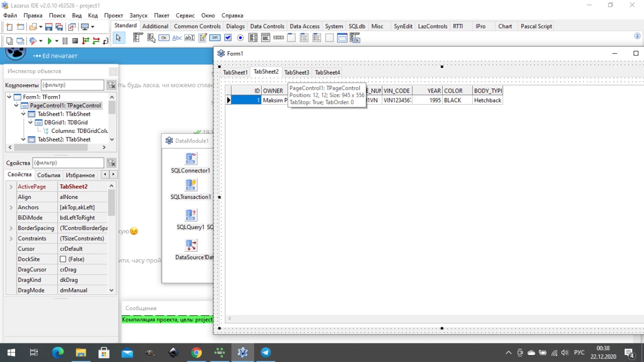Expand the Constraints property

[x=11, y=239]
